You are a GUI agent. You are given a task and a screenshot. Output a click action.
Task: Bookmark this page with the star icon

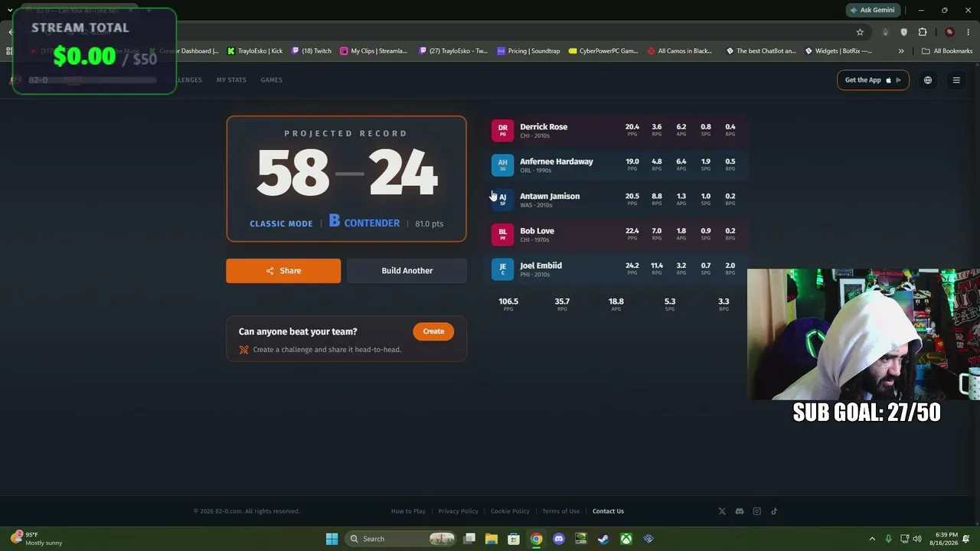(x=860, y=32)
